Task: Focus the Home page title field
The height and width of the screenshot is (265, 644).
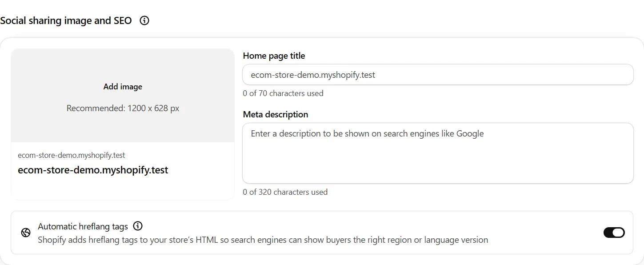Action: point(438,75)
